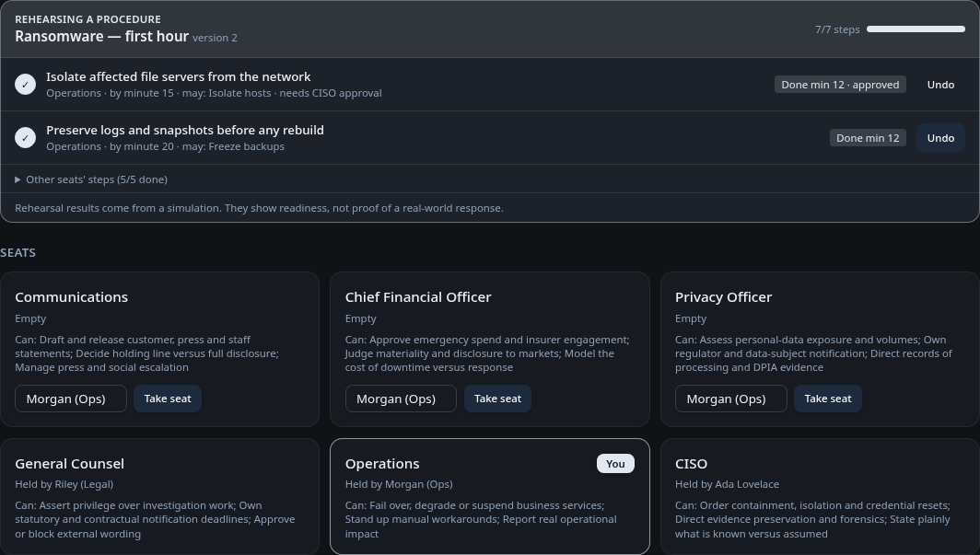Open the Privacy Officer person dropdown
This screenshot has height=555, width=980.
[730, 399]
